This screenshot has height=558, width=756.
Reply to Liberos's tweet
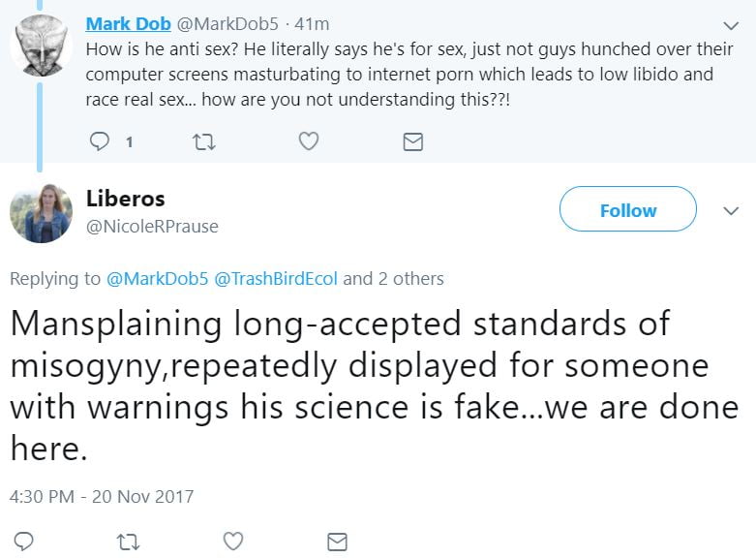26,541
